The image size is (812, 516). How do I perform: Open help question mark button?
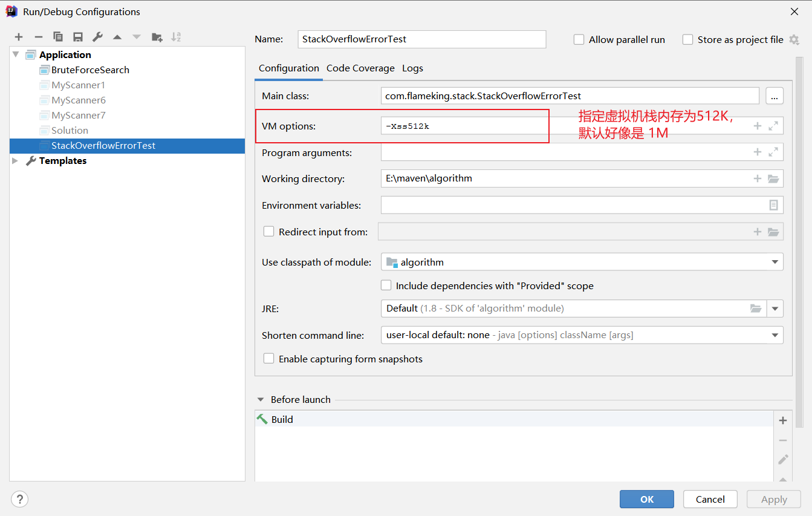[x=20, y=499]
